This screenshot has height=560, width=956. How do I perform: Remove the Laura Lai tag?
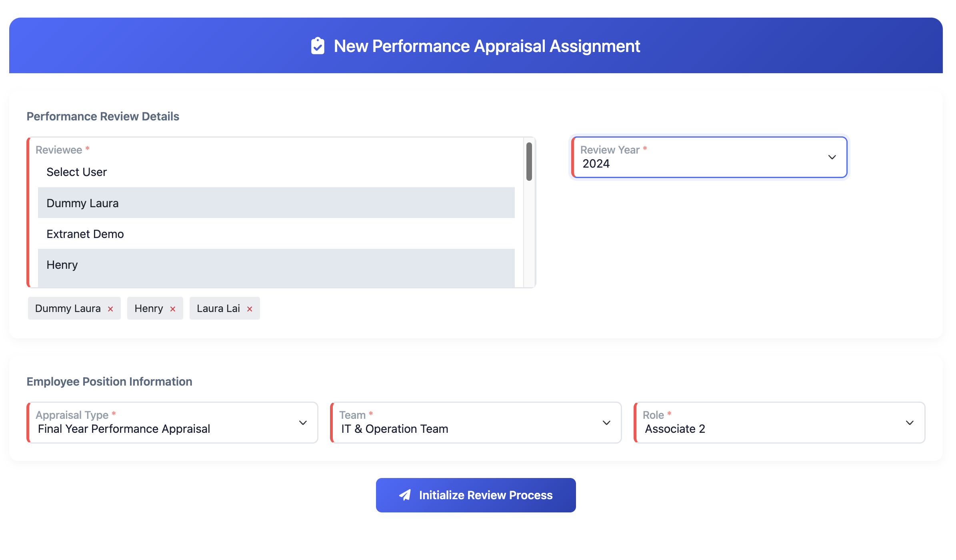(250, 309)
